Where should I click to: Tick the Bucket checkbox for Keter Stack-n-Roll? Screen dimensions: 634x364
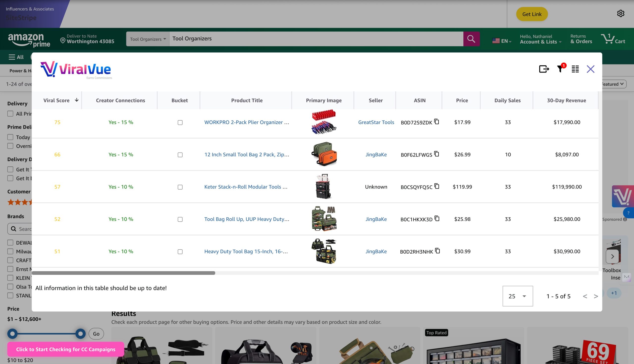coord(180,187)
